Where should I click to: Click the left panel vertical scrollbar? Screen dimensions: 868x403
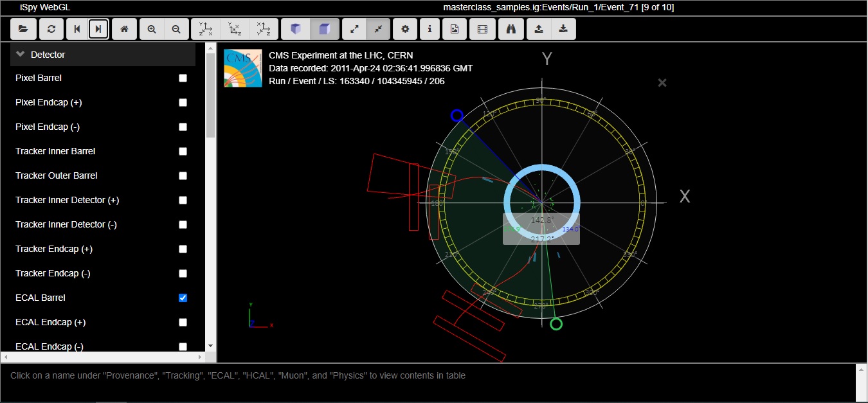210,96
